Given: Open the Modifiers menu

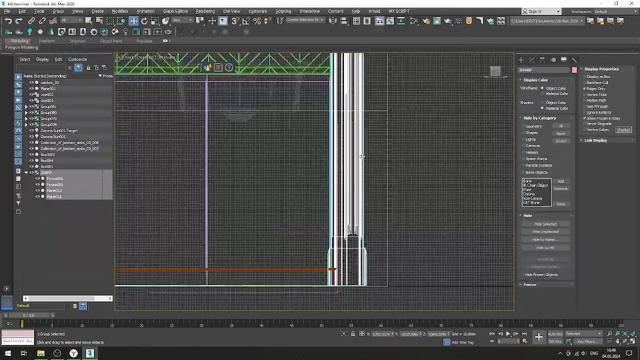Looking at the screenshot, I should (x=120, y=11).
